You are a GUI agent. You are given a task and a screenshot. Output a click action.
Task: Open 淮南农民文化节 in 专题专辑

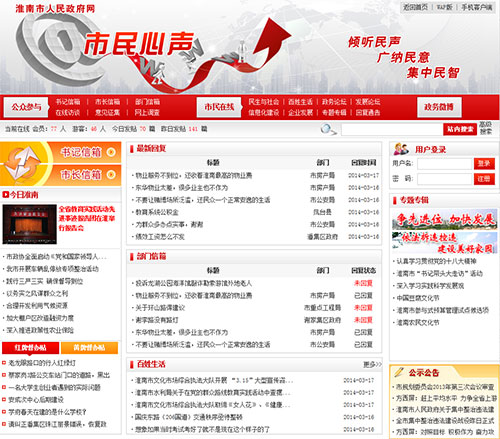(418, 323)
